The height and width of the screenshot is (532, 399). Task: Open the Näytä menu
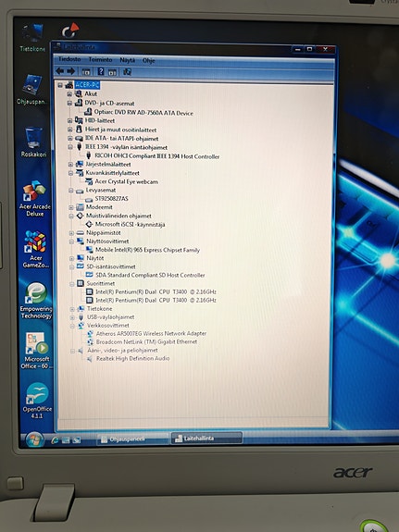pos(128,60)
